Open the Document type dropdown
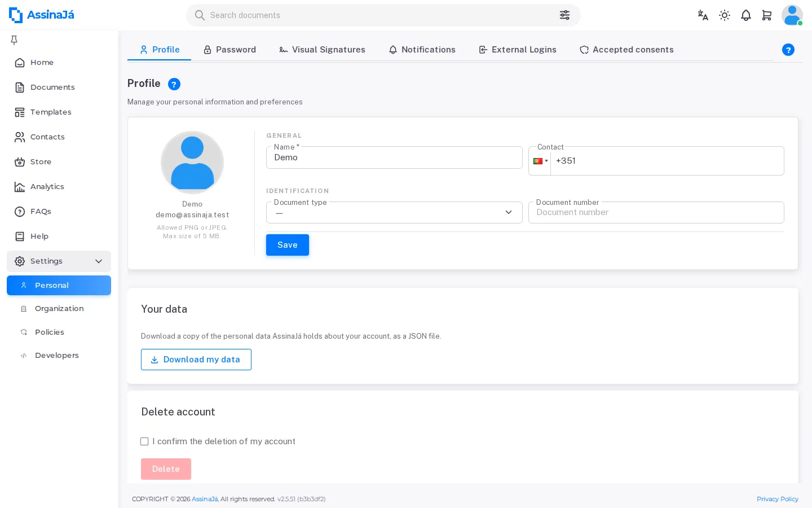The height and width of the screenshot is (508, 812). [394, 213]
